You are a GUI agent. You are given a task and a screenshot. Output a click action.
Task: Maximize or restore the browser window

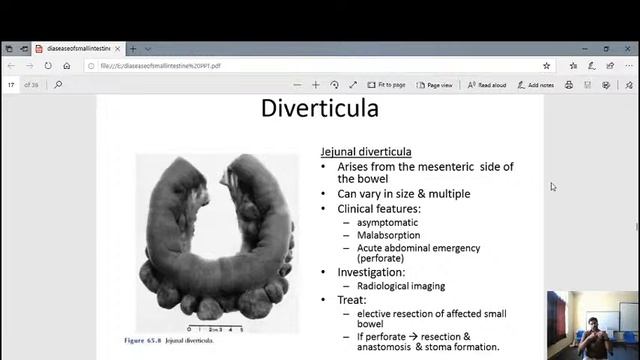point(606,49)
